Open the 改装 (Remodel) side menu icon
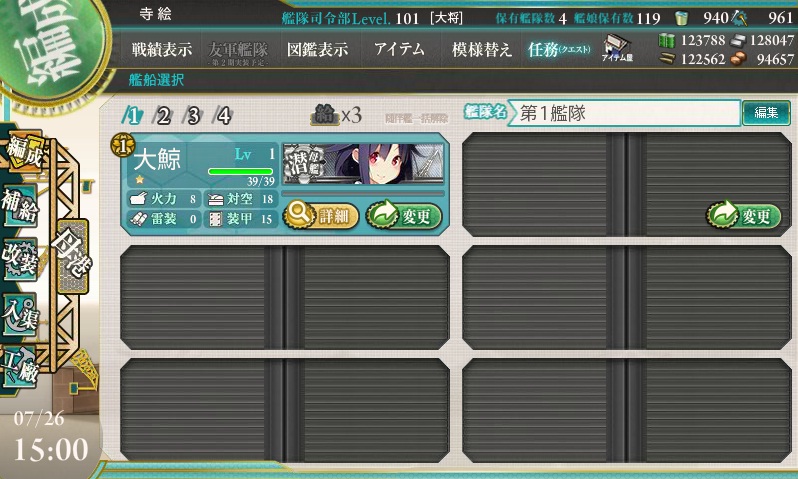The image size is (798, 479). (x=20, y=259)
